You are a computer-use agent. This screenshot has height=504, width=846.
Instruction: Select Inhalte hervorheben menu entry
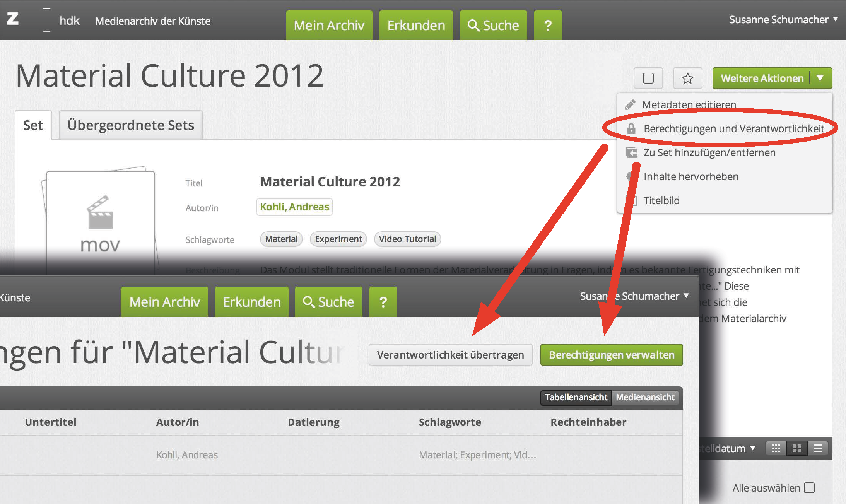[690, 177]
